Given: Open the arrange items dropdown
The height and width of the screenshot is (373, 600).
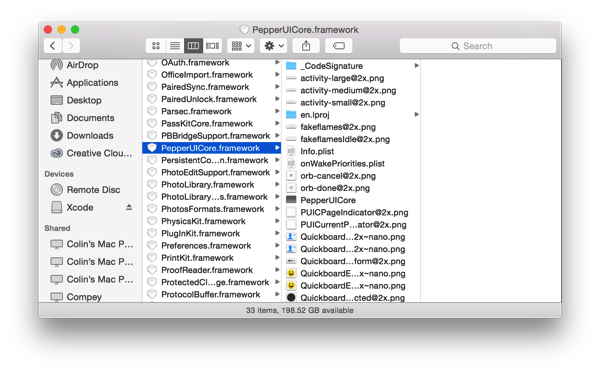Looking at the screenshot, I should click(x=241, y=46).
